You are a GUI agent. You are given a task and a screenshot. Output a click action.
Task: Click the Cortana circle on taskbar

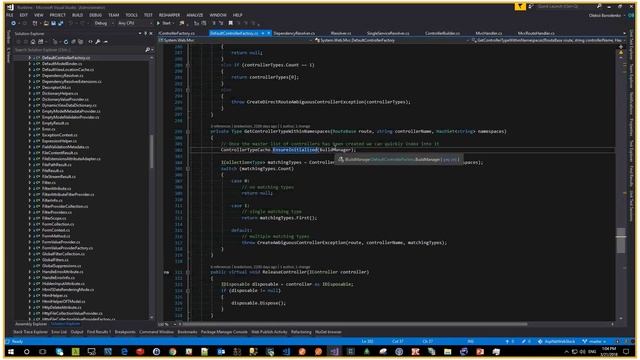(x=27, y=351)
